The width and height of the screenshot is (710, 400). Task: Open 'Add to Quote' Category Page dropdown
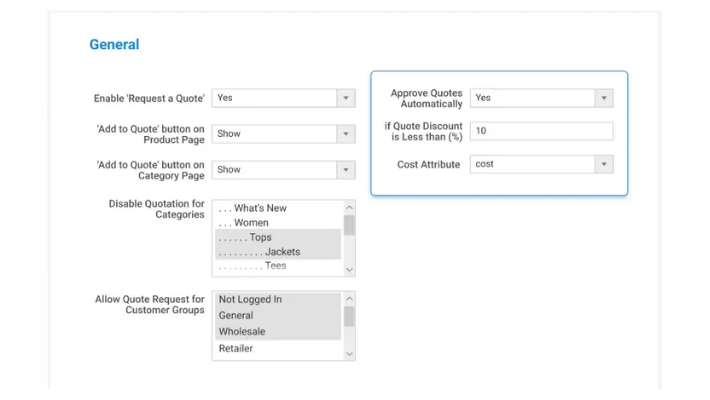coord(283,170)
